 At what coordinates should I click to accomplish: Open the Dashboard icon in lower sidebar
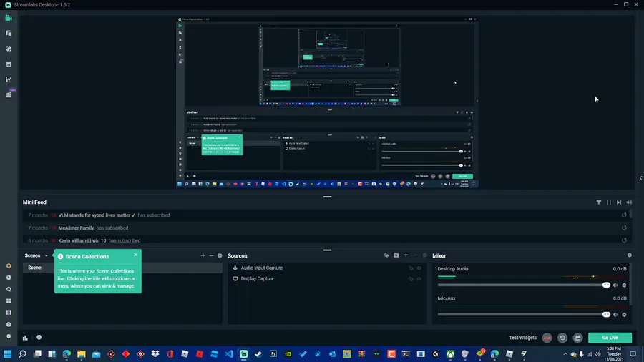click(9, 278)
